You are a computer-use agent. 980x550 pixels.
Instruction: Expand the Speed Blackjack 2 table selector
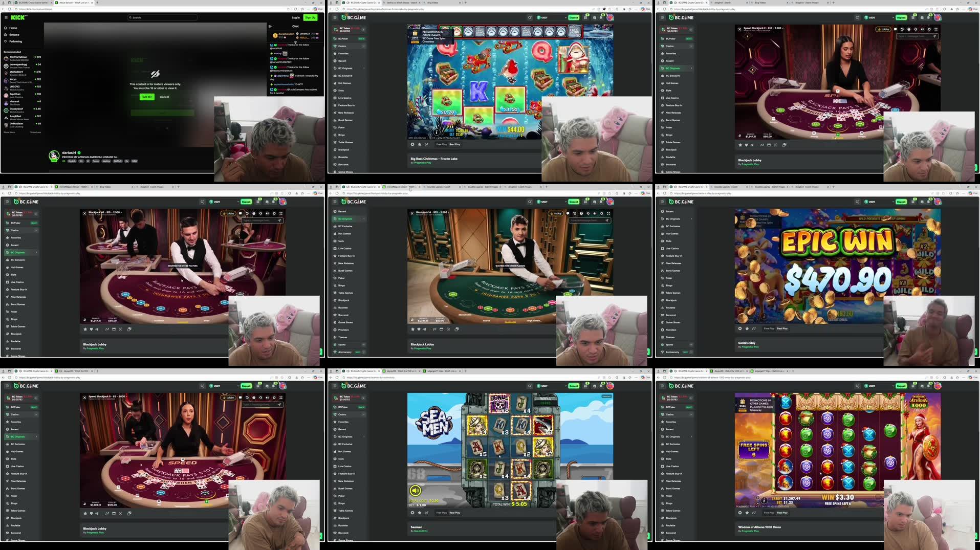click(x=782, y=29)
